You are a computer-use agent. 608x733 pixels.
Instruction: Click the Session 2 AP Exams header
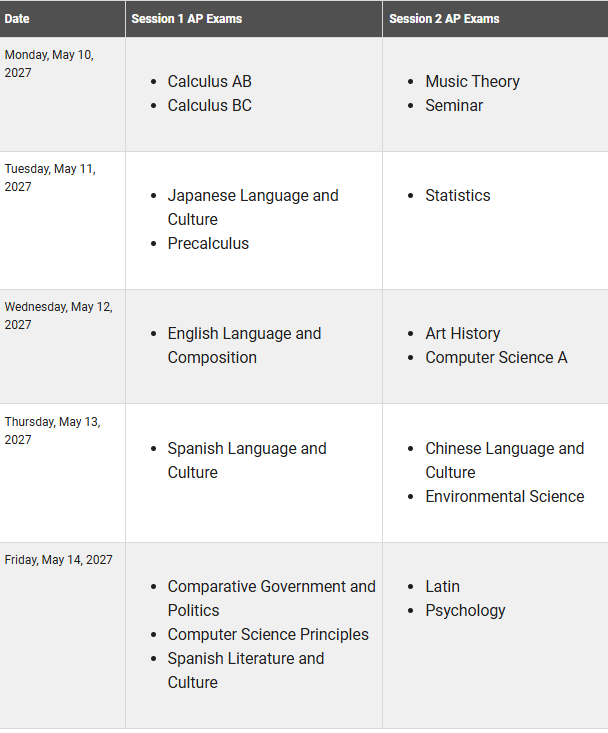coord(444,19)
